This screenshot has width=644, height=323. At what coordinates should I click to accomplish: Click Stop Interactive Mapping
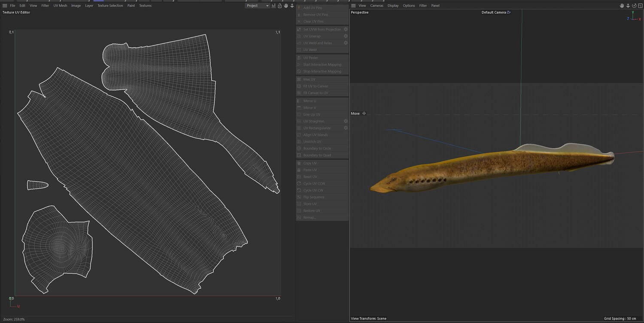pos(322,71)
